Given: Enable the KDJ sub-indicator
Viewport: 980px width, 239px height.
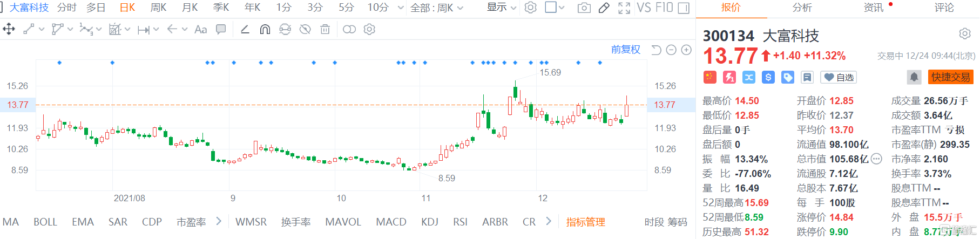Looking at the screenshot, I should (x=430, y=222).
